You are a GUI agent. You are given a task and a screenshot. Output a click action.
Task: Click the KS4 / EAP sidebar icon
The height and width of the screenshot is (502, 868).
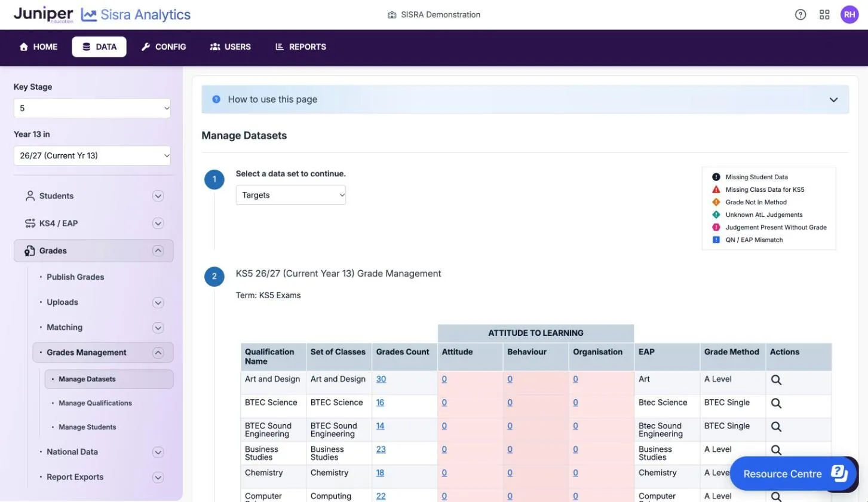coord(30,224)
